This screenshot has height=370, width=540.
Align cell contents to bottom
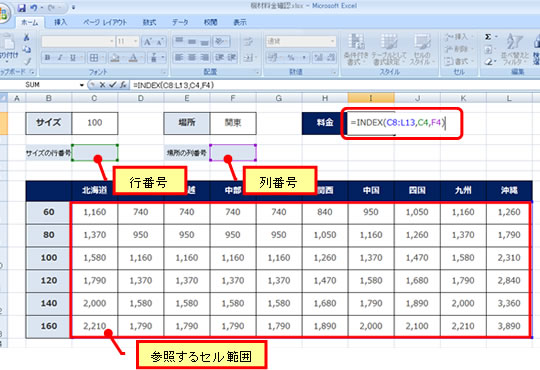tap(204, 42)
